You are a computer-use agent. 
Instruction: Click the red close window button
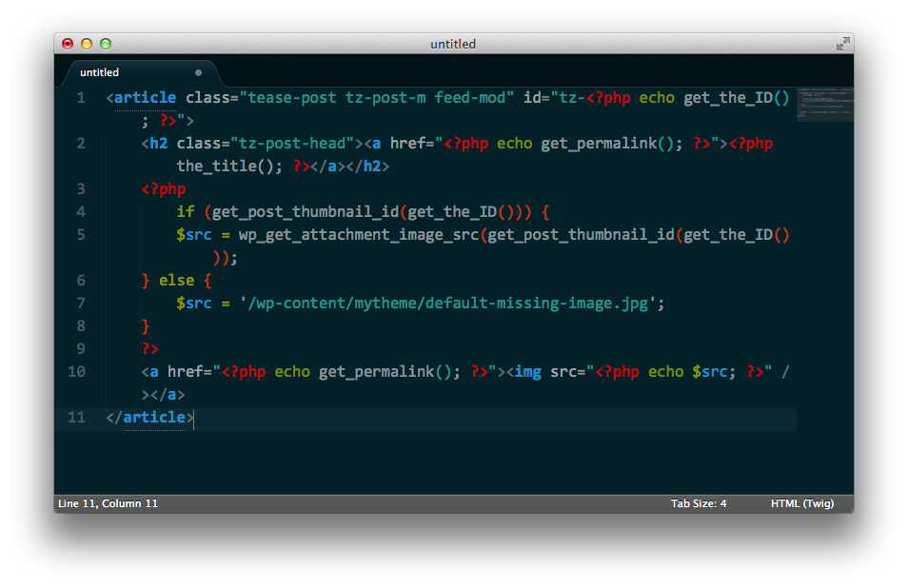click(x=68, y=44)
